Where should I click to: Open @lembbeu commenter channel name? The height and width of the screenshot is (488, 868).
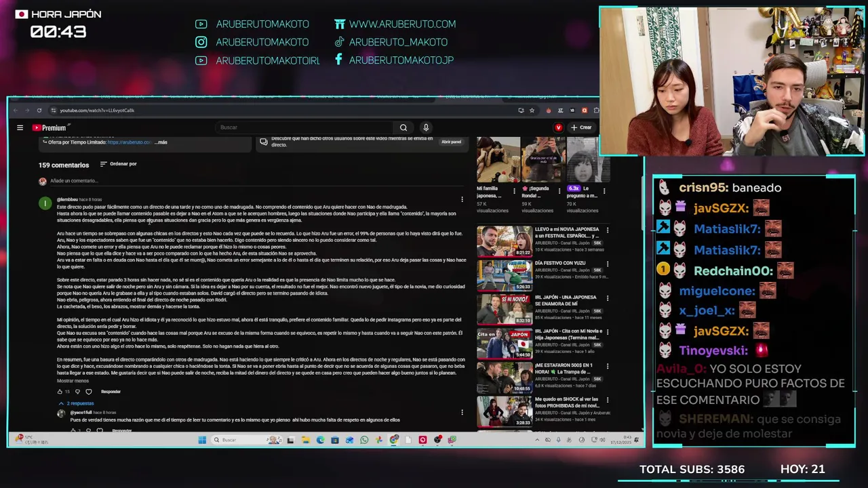[67, 199]
